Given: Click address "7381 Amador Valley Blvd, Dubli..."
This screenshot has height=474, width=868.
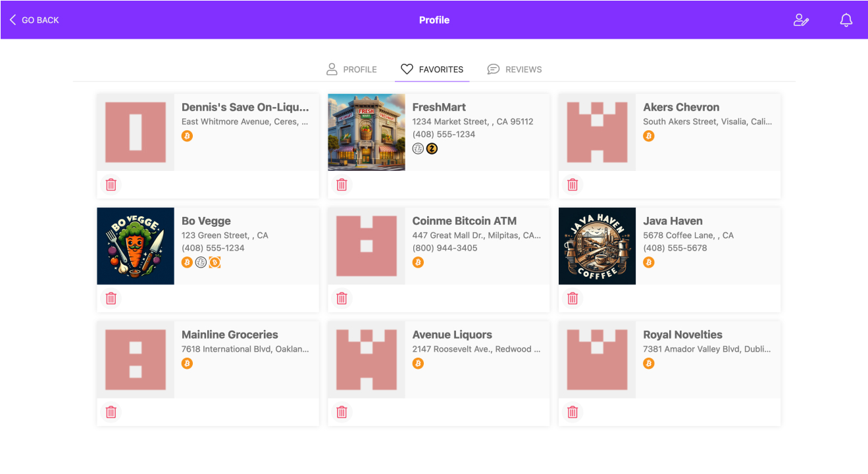Looking at the screenshot, I should [x=707, y=349].
